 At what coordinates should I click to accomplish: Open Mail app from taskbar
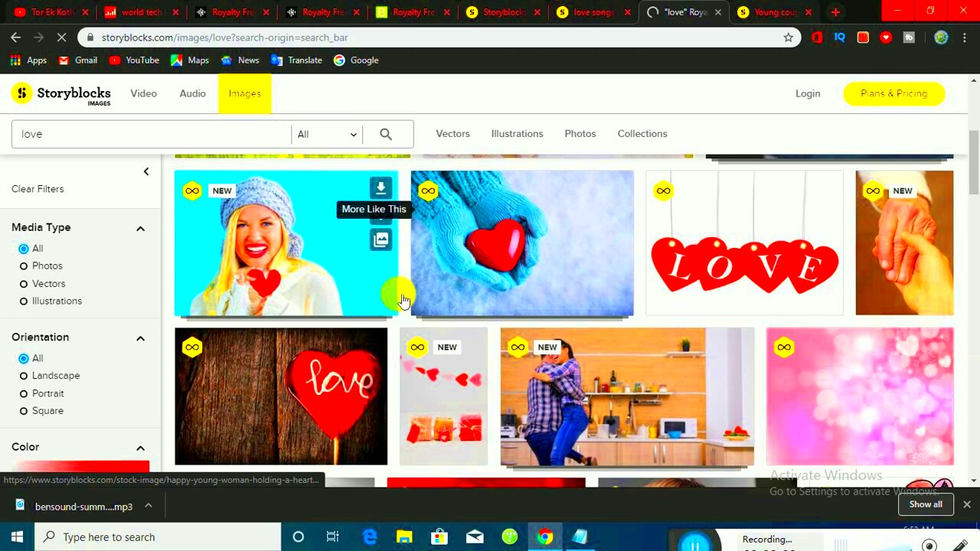click(475, 537)
